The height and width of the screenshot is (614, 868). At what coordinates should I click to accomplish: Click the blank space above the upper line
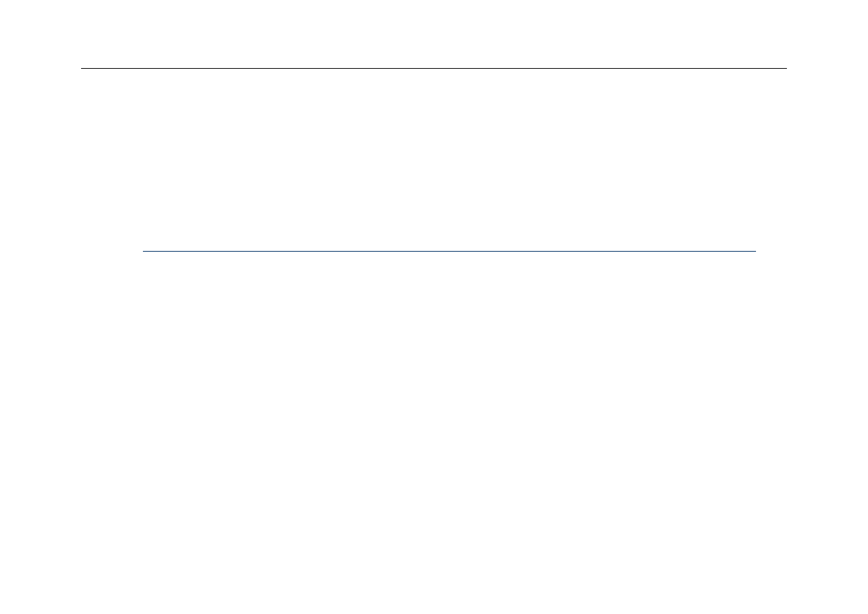(434, 33)
